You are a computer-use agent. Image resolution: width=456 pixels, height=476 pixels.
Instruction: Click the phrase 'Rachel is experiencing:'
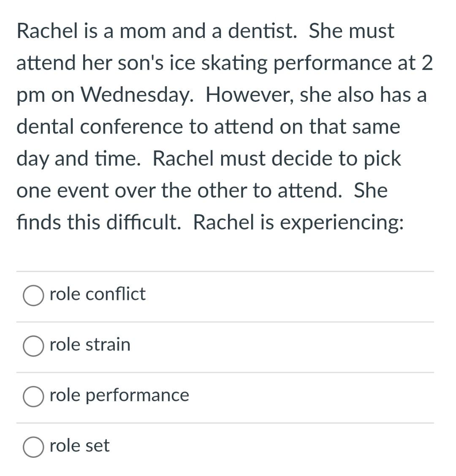click(x=298, y=222)
